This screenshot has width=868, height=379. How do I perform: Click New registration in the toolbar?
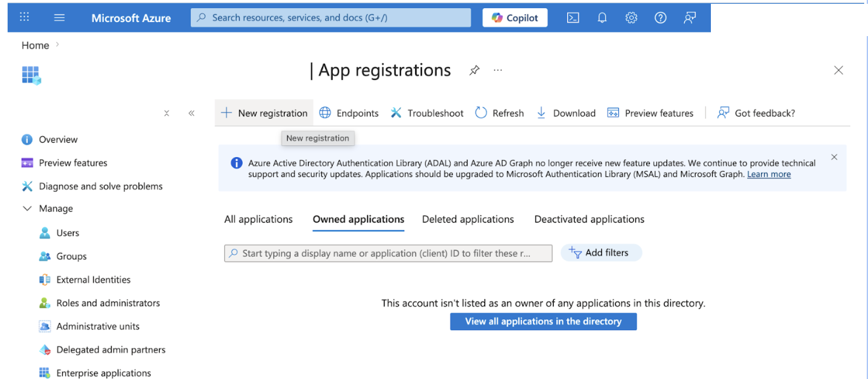pos(264,113)
